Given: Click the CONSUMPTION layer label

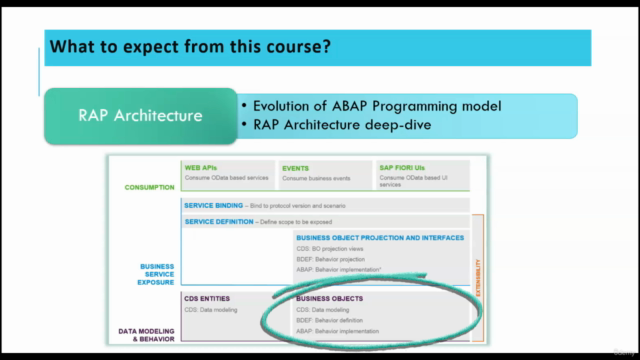Looking at the screenshot, I should click(149, 187).
